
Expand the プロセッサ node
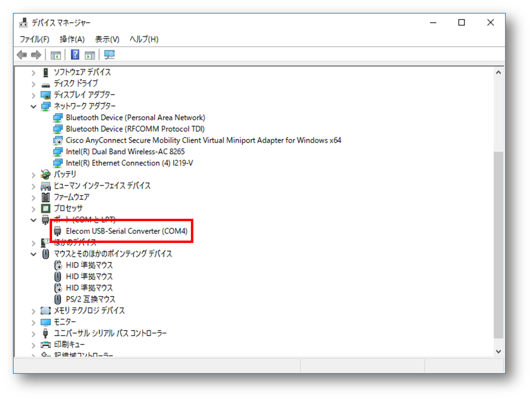click(x=34, y=209)
